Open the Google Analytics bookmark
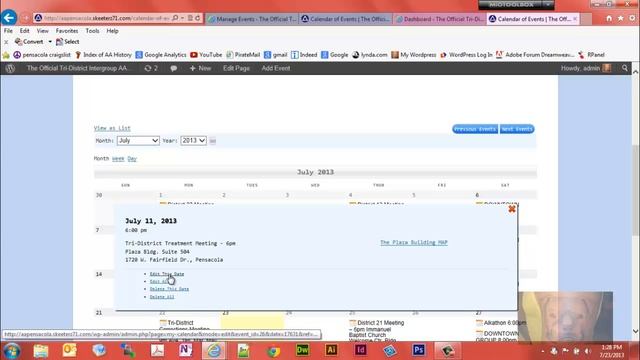Image resolution: width=640 pixels, height=360 pixels. (161, 55)
